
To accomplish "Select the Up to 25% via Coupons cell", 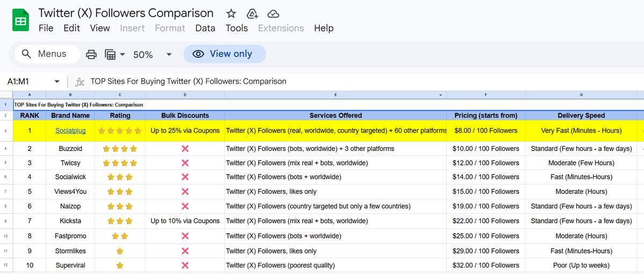I will tap(185, 131).
